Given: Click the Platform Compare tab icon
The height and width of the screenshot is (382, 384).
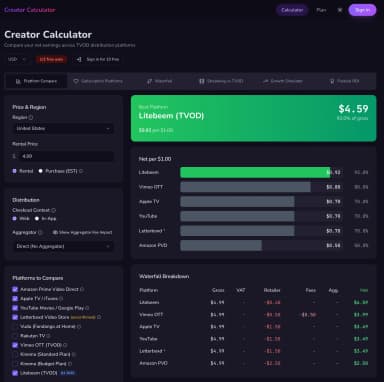Looking at the screenshot, I should (18, 81).
